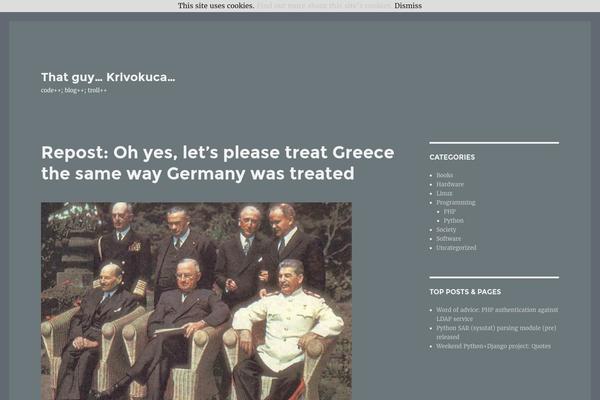Open the Software category

coord(448,239)
